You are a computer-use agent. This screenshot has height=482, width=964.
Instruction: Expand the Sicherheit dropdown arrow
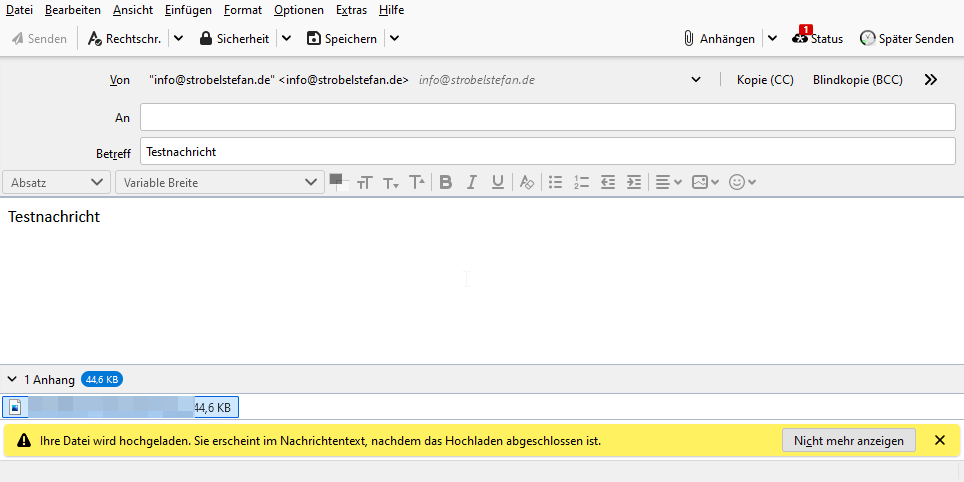(286, 39)
